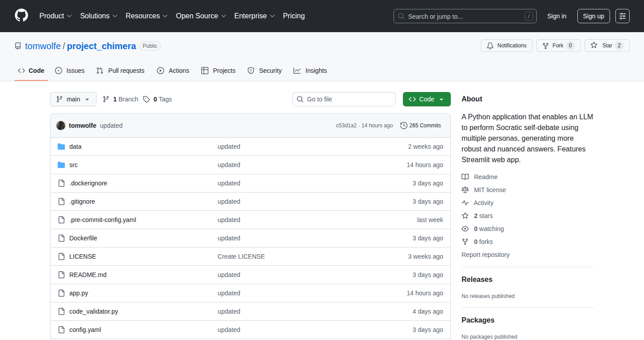Click the star count badge showing 2
Viewport: 644px width, 340px height.
point(619,46)
